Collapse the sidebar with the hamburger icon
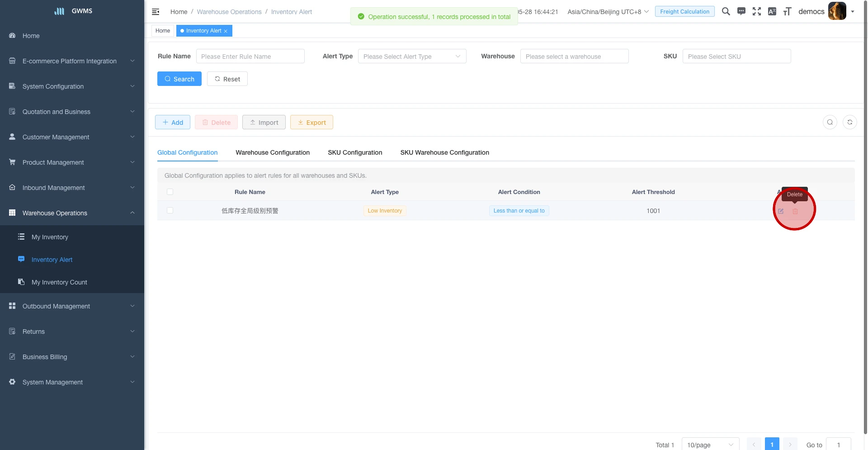868x450 pixels. point(156,12)
